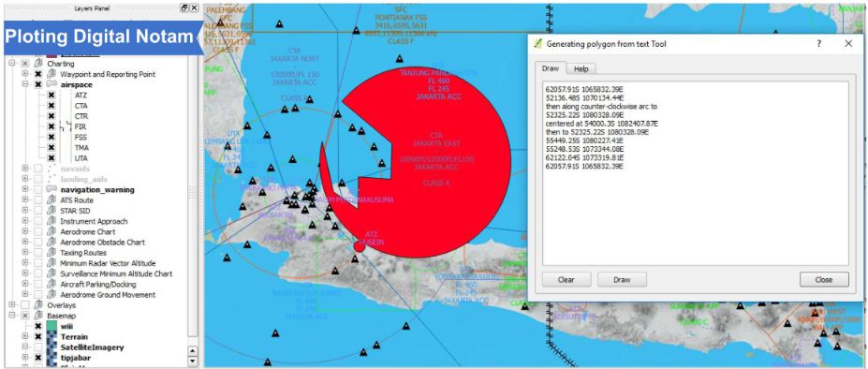
Task: Collapse the Basemap group
Action: point(12,316)
